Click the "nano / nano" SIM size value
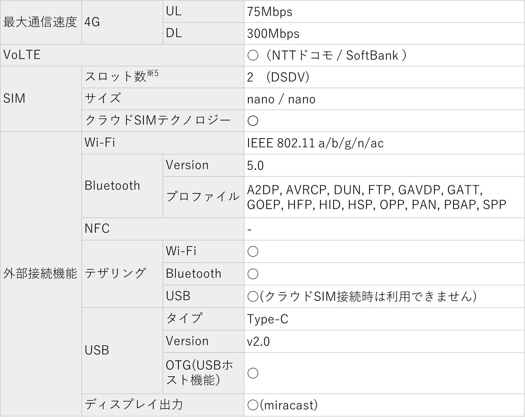The image size is (525, 420). tap(281, 100)
